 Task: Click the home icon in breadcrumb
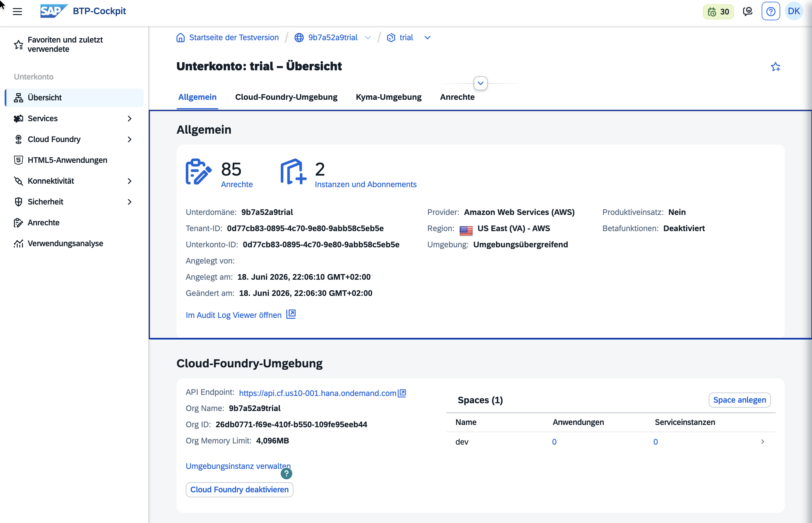tap(180, 37)
